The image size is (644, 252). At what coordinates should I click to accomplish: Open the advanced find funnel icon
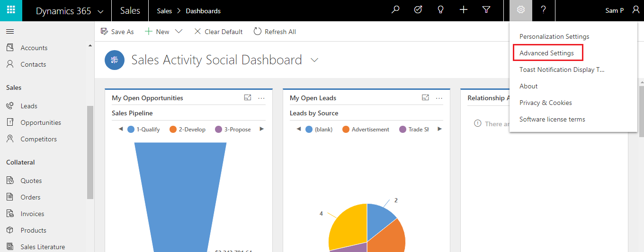tap(486, 10)
